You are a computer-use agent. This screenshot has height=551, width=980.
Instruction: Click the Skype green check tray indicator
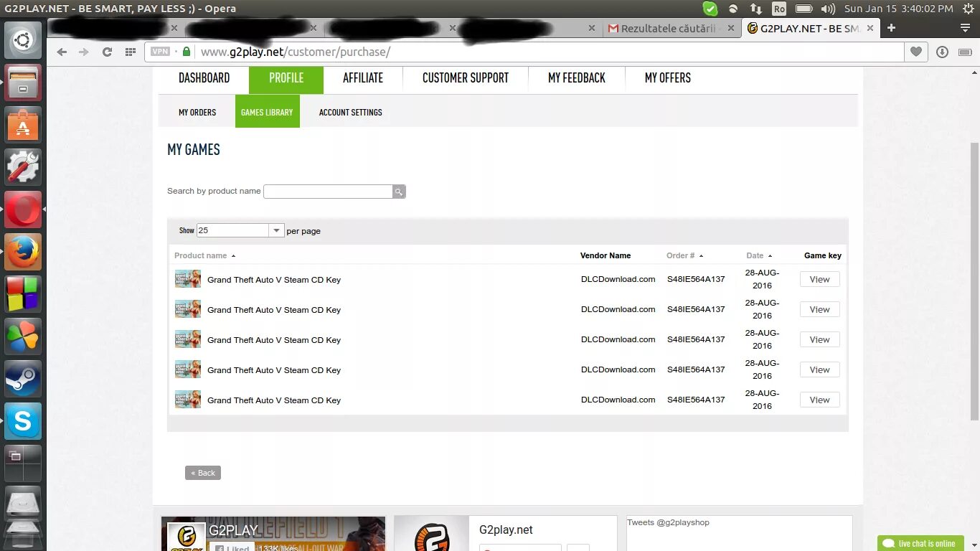(710, 9)
